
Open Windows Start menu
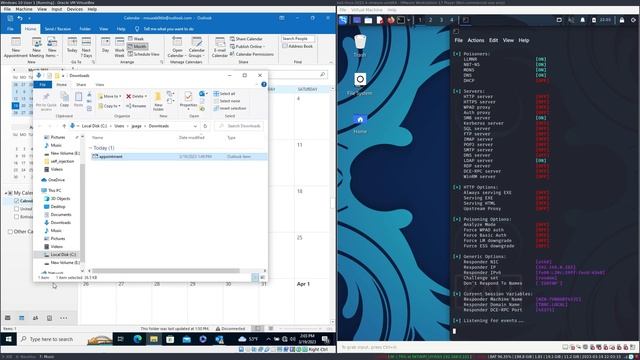point(9,339)
